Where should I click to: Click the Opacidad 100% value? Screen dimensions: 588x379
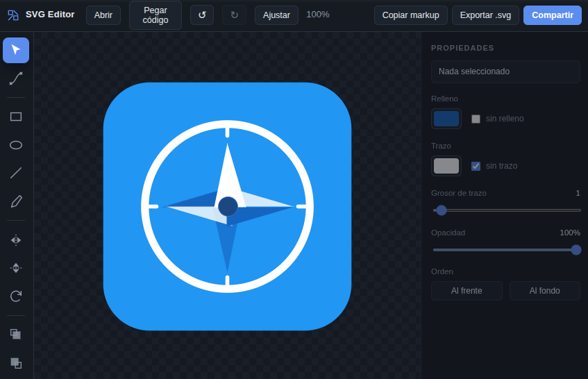click(x=570, y=233)
